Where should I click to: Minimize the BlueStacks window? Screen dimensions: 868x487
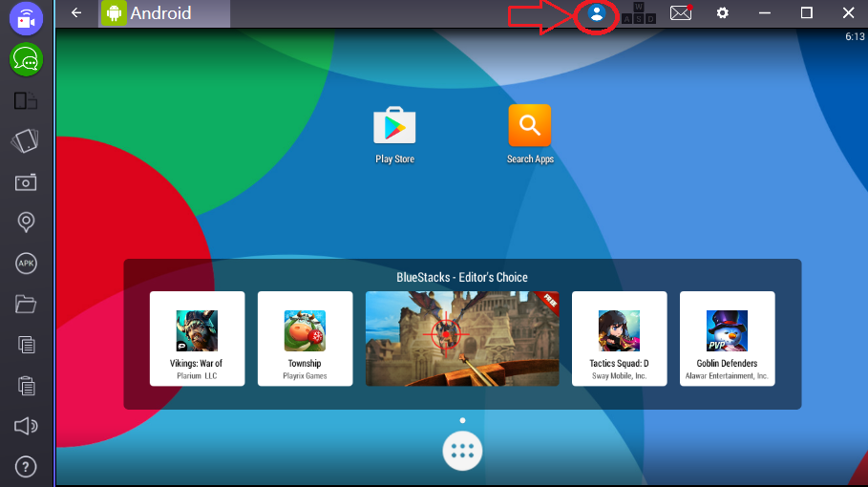coord(765,12)
